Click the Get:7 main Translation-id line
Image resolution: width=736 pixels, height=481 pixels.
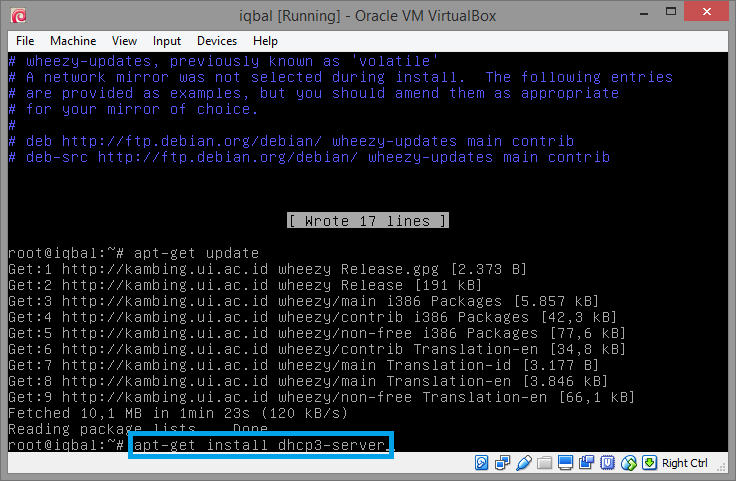(x=304, y=365)
